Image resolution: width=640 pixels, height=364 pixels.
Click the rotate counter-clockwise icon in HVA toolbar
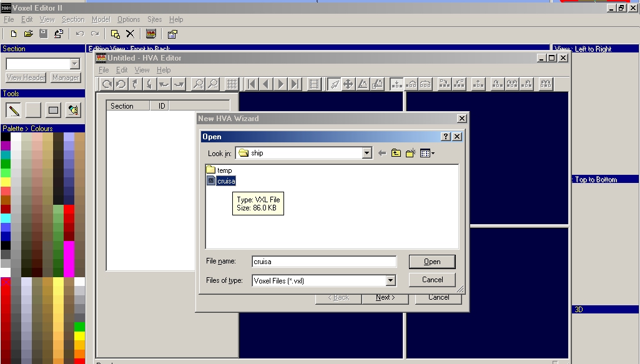pyautogui.click(x=121, y=84)
